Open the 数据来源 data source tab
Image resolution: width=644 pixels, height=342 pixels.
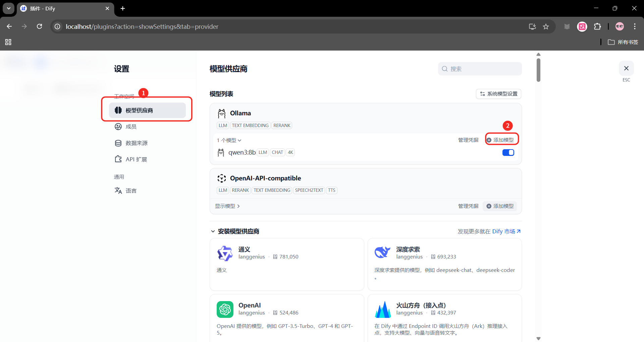[x=147, y=143]
